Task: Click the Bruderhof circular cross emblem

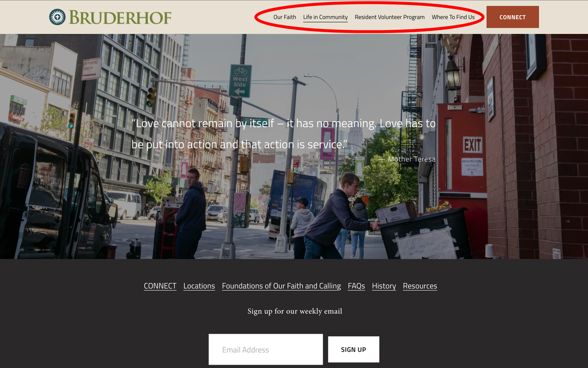Action: coord(57,17)
